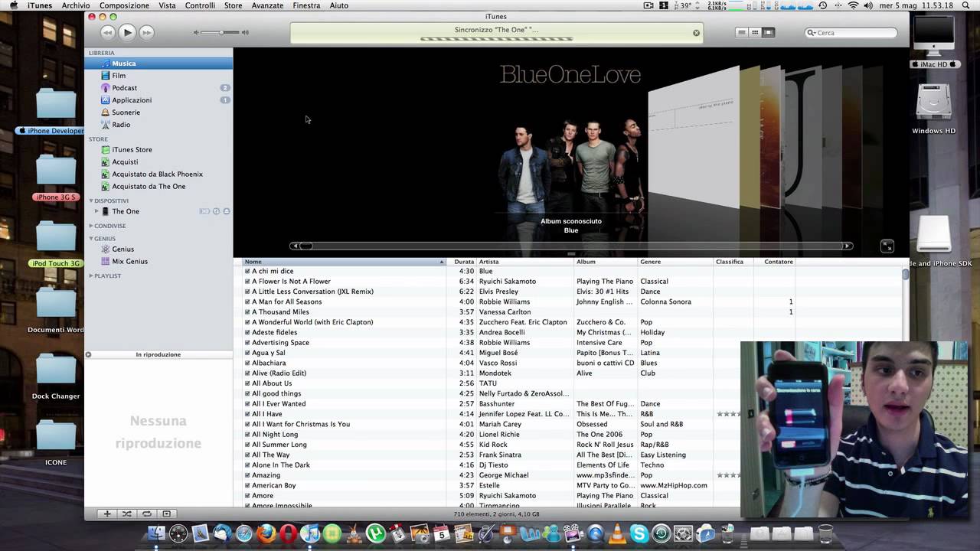Open the iTunes Store

click(x=132, y=150)
